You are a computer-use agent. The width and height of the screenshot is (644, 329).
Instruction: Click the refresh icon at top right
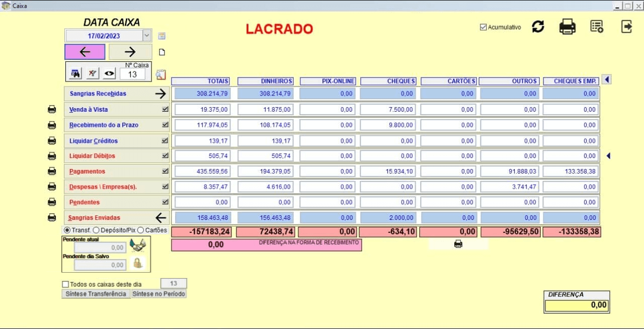[538, 27]
